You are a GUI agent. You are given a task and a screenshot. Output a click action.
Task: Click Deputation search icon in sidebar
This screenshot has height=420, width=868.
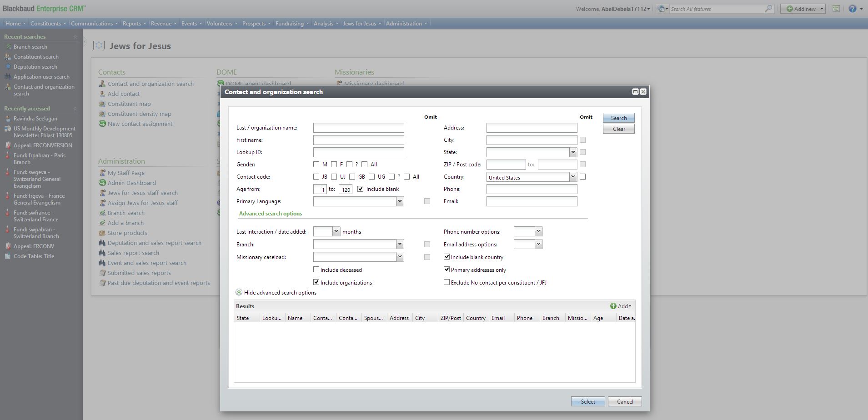click(8, 66)
